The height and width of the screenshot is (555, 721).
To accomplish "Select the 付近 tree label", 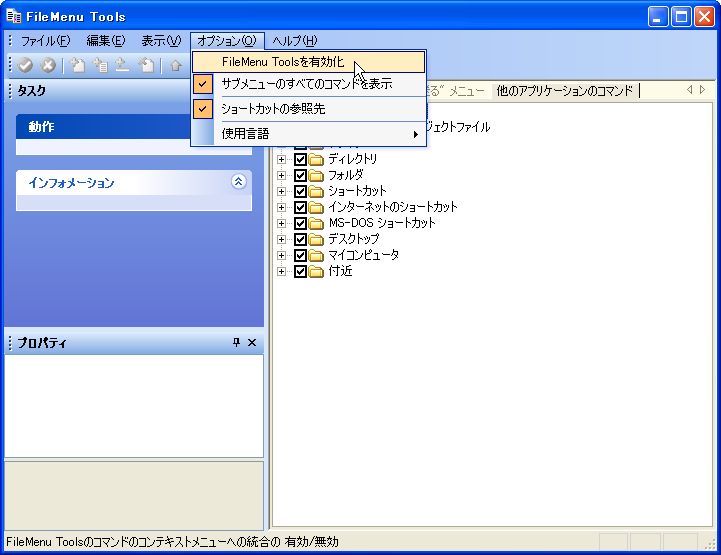I will 340,271.
